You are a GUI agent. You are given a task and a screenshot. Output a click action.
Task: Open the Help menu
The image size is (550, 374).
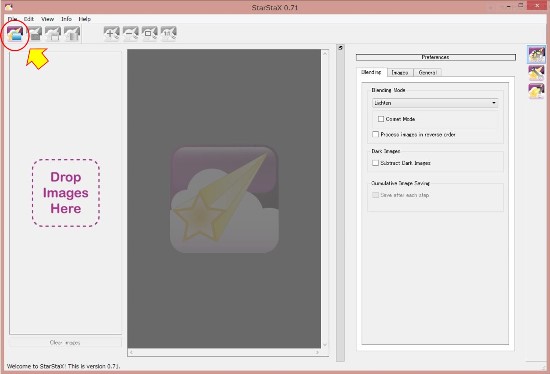[85, 19]
